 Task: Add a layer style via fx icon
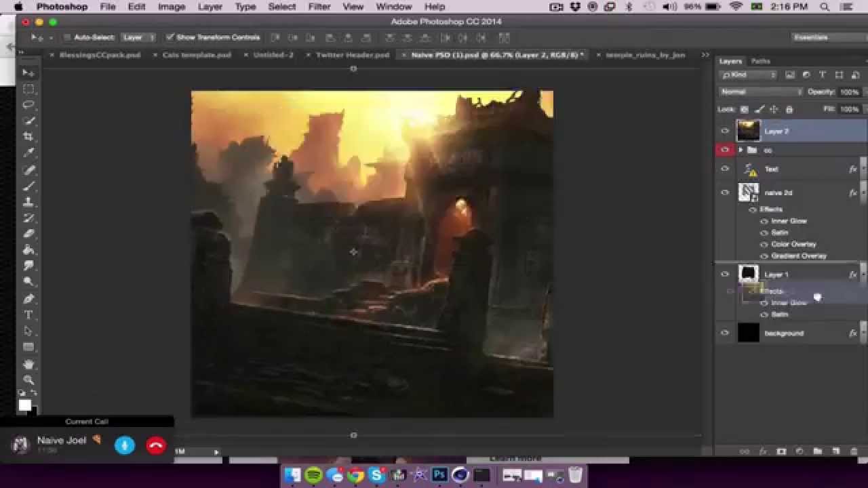762,451
